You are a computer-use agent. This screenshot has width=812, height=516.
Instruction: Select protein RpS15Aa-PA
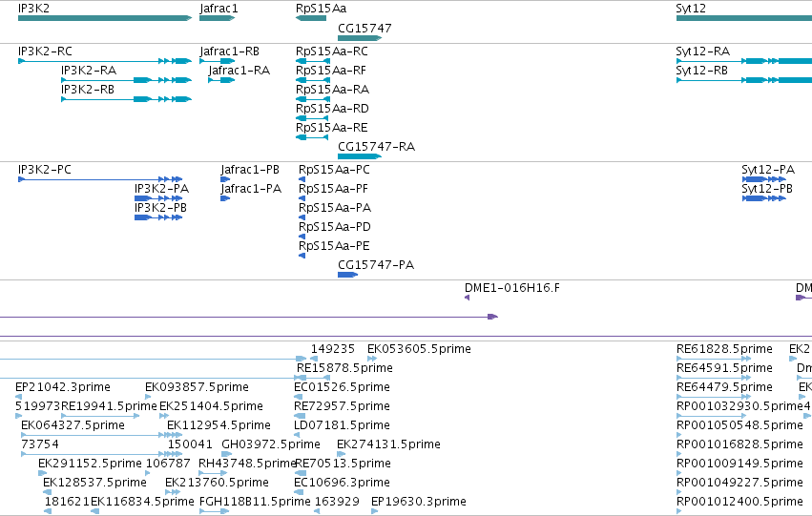(302, 217)
